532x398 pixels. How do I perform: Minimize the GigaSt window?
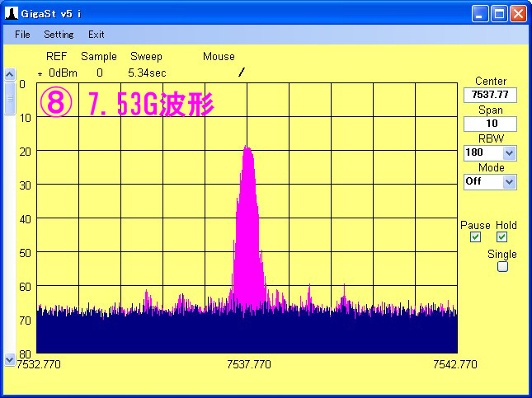coord(480,14)
